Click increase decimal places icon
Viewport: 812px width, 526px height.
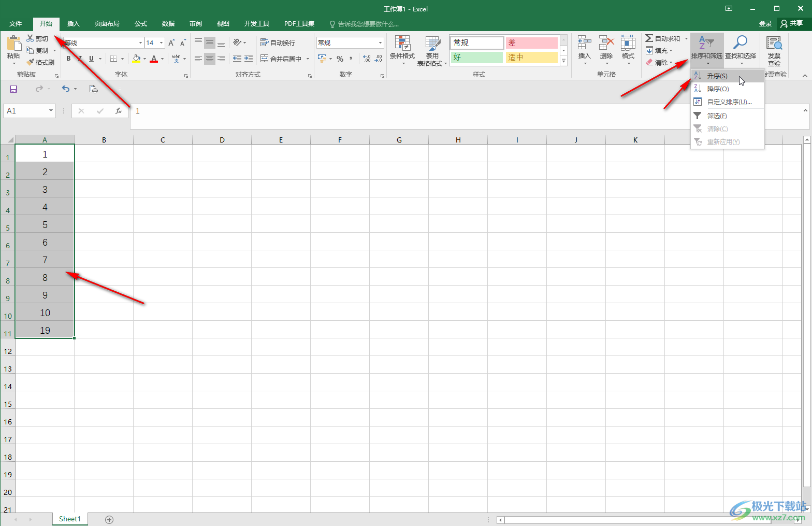coord(367,59)
